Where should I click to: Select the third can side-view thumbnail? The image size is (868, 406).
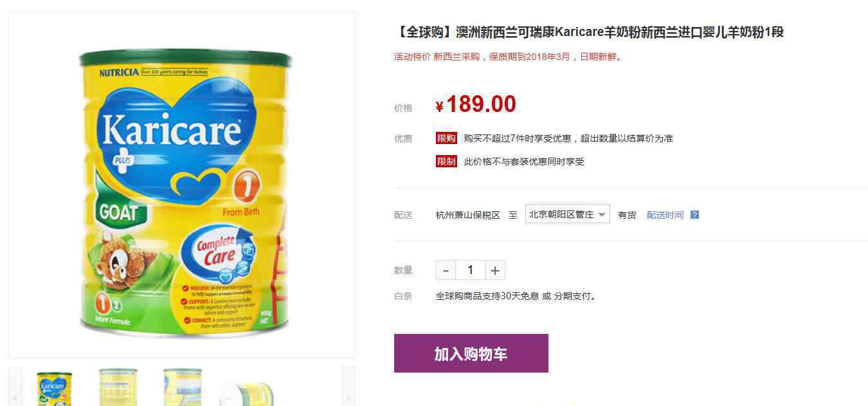(x=183, y=387)
